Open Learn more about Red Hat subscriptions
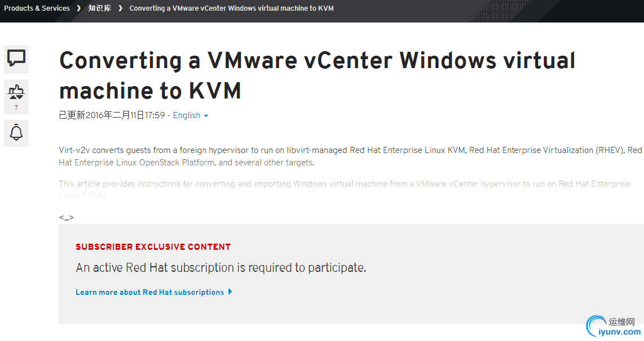This screenshot has width=644, height=341. [x=150, y=292]
